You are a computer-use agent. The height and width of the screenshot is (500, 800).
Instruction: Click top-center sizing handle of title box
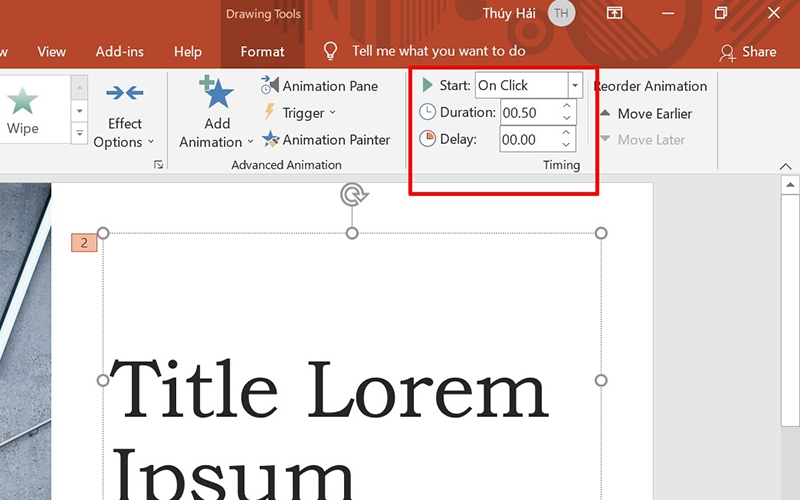(x=352, y=233)
